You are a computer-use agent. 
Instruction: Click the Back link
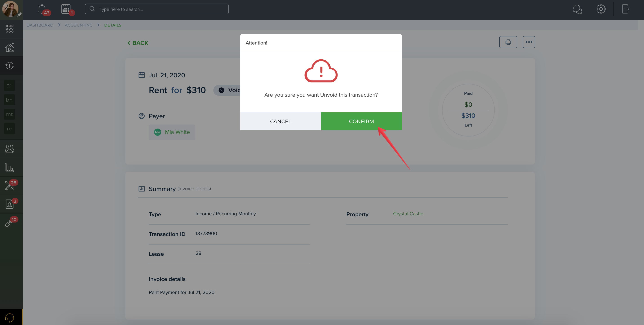pyautogui.click(x=138, y=43)
